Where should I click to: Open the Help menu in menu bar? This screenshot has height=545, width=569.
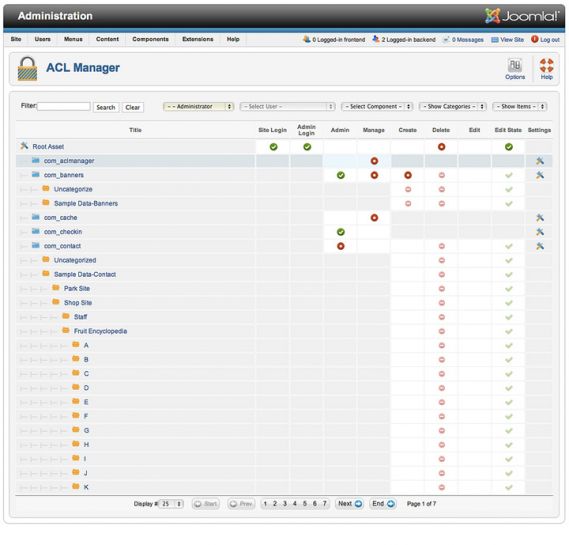click(x=233, y=39)
